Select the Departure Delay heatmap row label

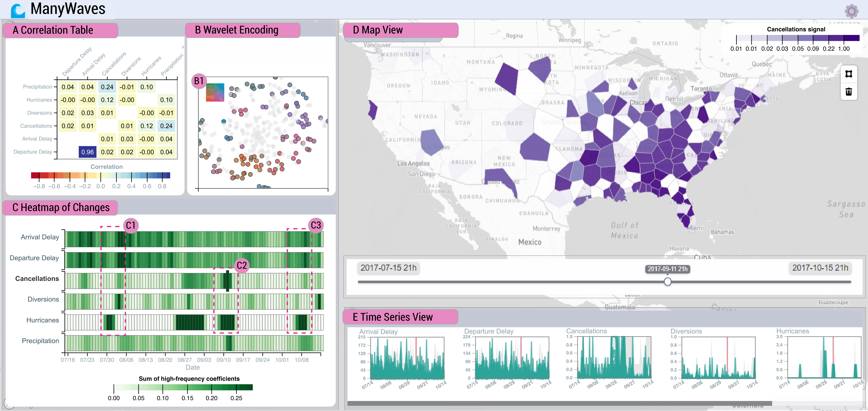[34, 258]
